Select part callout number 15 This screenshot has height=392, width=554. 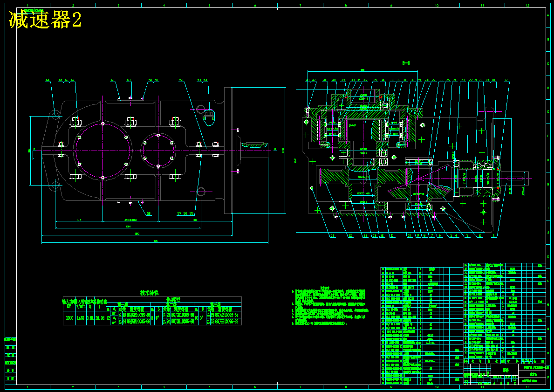pyautogui.click(x=350, y=236)
